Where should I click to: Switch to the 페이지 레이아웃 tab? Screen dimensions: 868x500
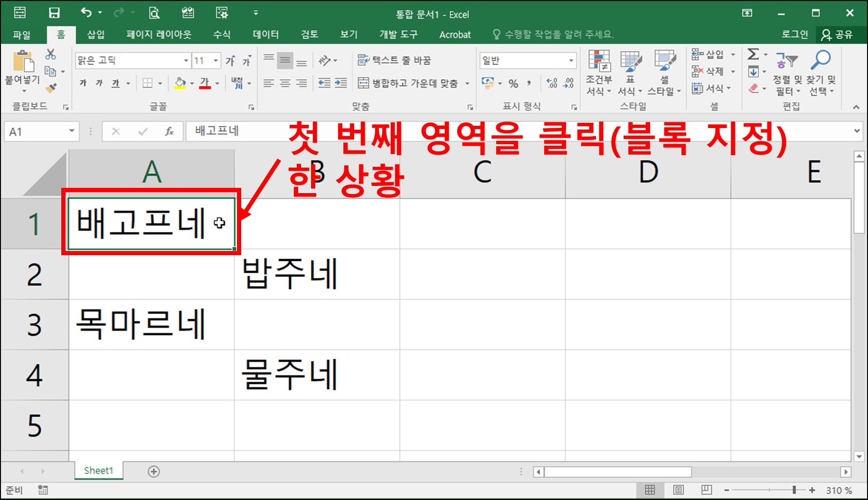[159, 35]
